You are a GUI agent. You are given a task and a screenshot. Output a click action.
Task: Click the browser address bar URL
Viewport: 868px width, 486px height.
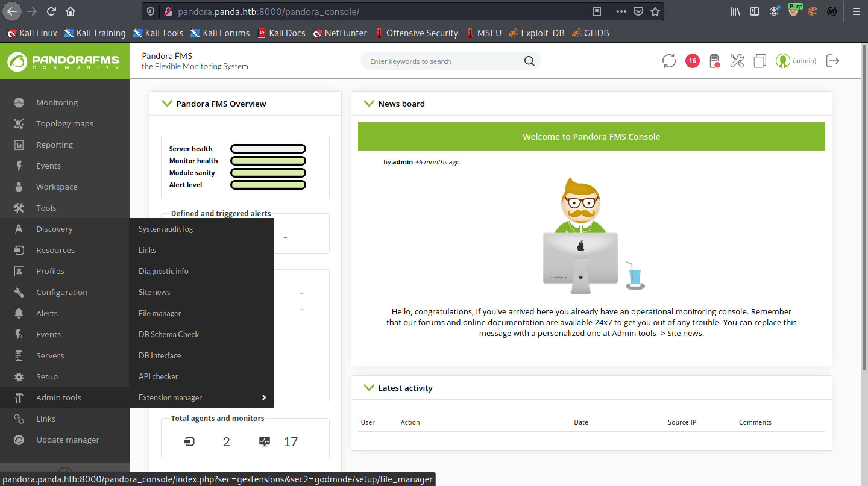[x=269, y=12]
